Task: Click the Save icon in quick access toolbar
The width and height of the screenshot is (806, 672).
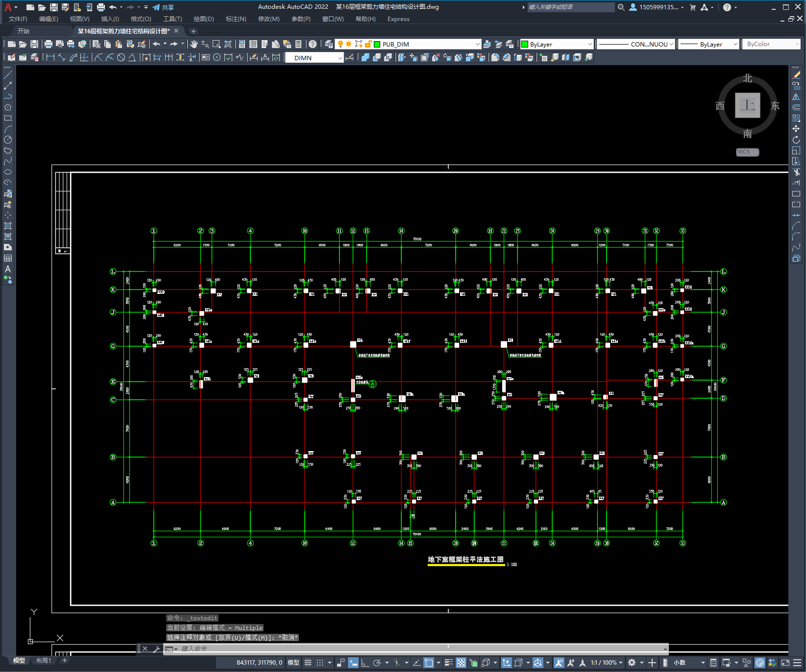Action: pos(54,7)
